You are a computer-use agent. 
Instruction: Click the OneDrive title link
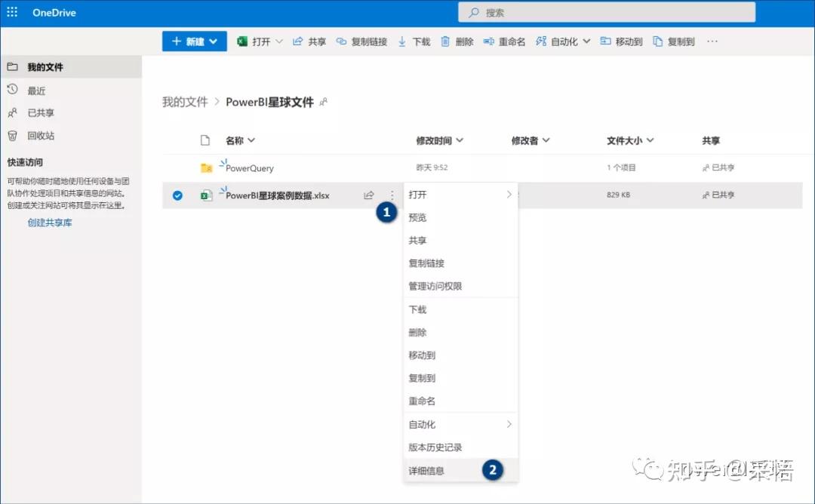(x=54, y=13)
